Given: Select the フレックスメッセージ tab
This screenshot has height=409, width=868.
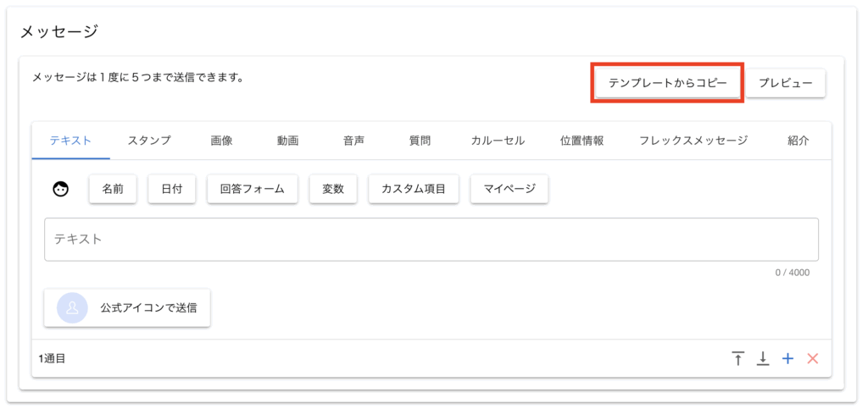Looking at the screenshot, I should point(693,141).
